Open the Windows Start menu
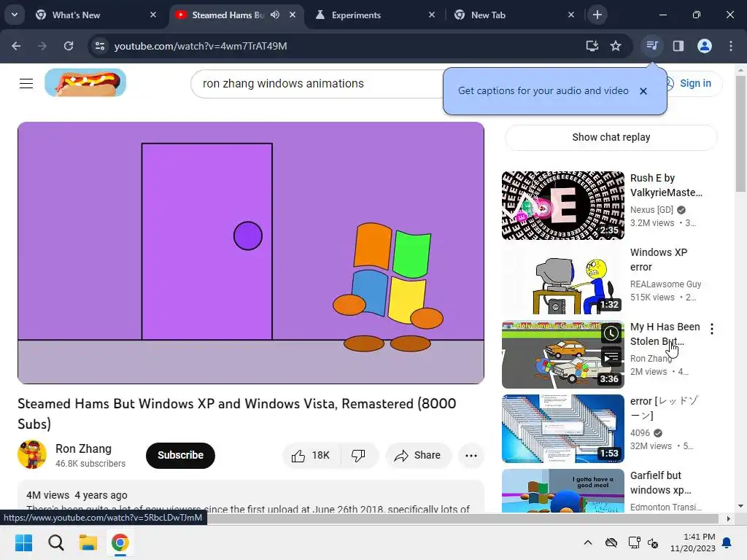 pyautogui.click(x=23, y=542)
